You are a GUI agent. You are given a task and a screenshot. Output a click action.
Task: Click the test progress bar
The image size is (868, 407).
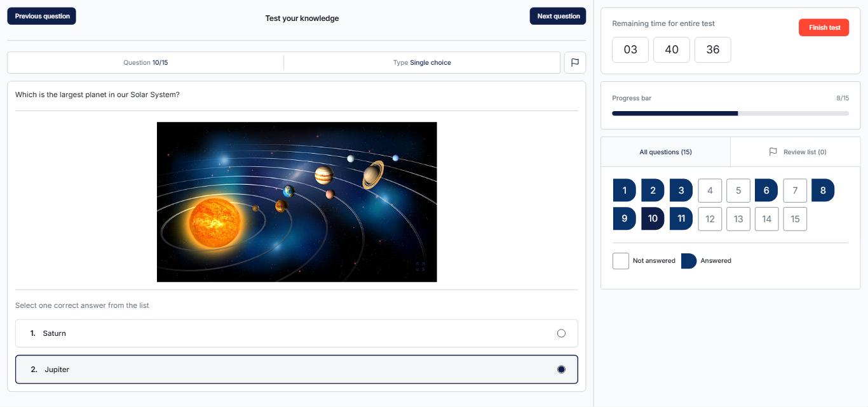[x=730, y=114]
